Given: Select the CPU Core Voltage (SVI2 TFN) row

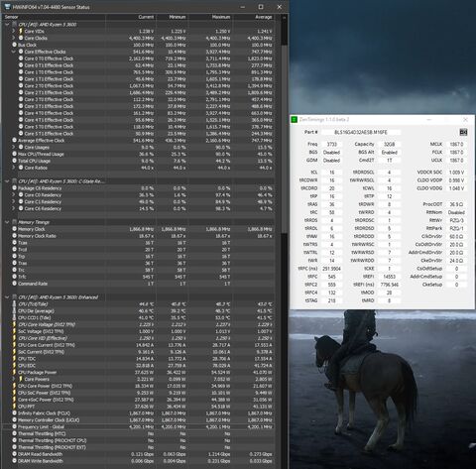Looking at the screenshot, I should click(138, 324).
